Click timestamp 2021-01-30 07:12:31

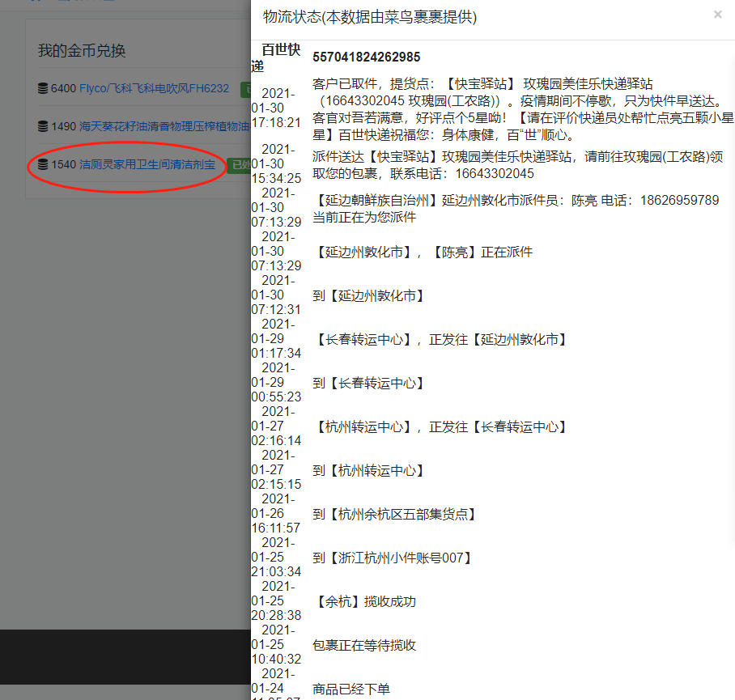click(276, 295)
